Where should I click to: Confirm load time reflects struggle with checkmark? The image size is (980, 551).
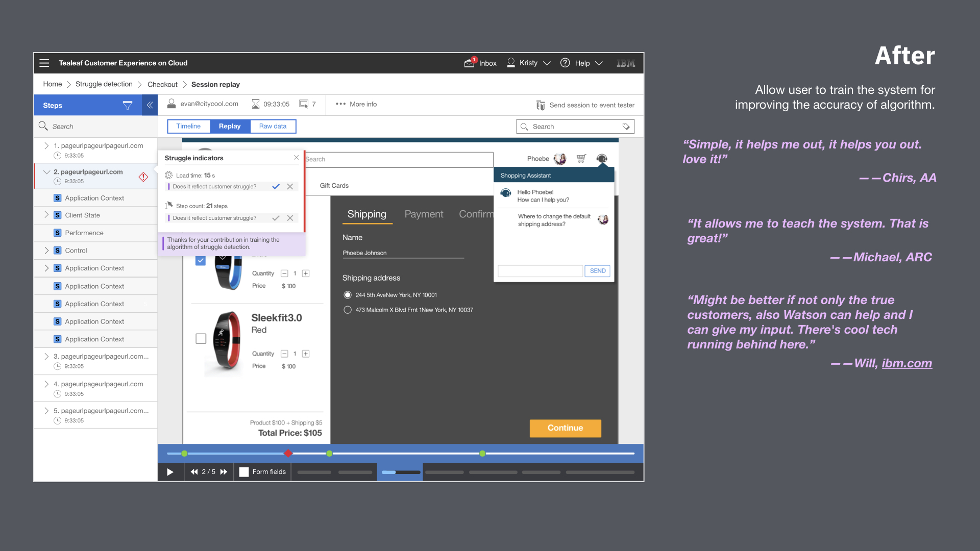tap(276, 187)
